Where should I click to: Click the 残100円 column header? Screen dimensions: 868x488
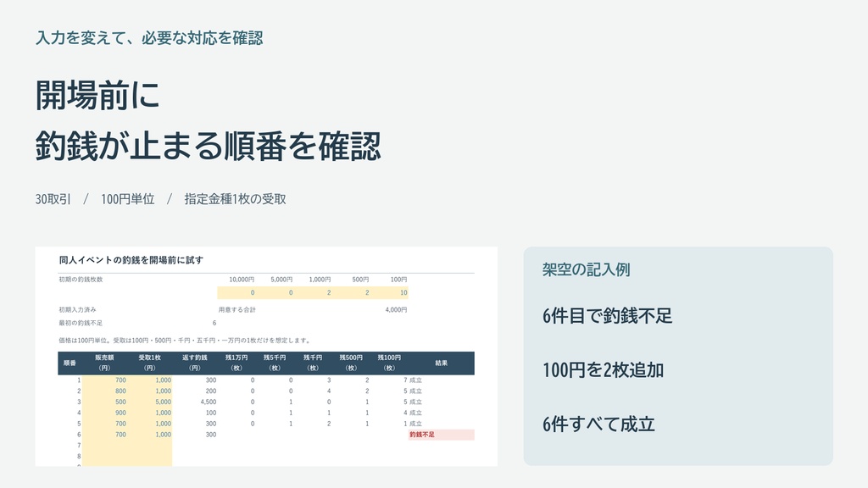click(x=389, y=363)
